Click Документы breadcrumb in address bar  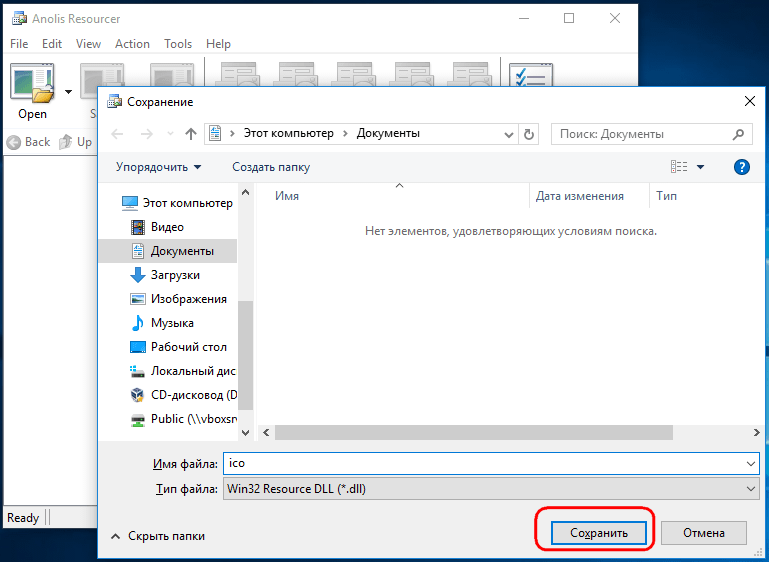[x=388, y=133]
